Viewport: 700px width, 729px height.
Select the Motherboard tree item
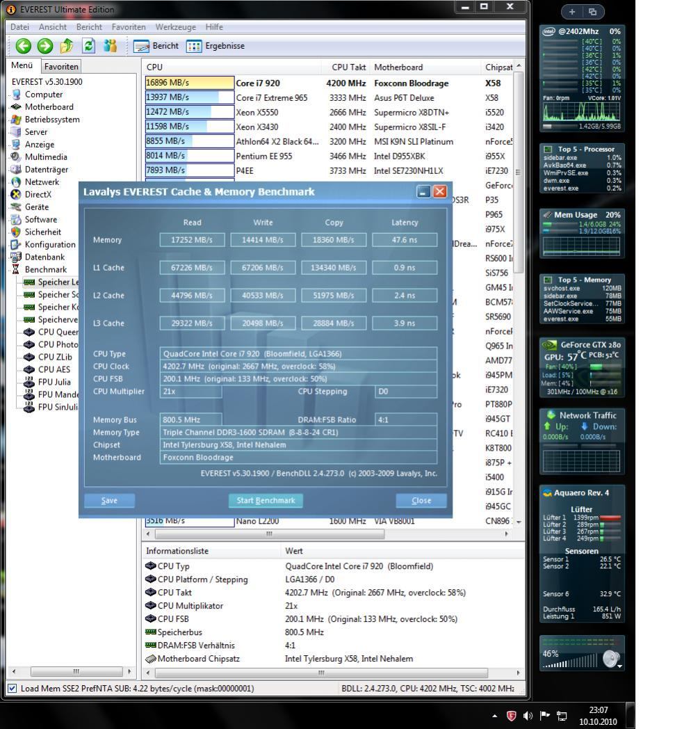click(49, 107)
